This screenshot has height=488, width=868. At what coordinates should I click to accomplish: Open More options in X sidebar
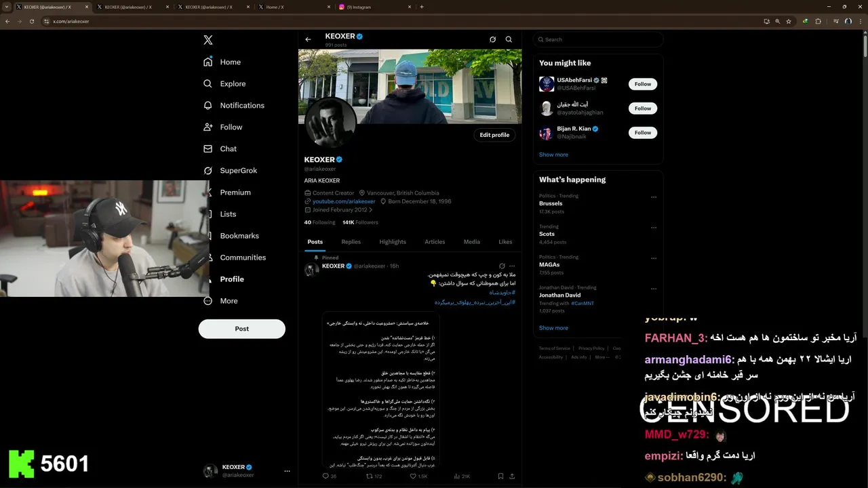click(x=220, y=300)
